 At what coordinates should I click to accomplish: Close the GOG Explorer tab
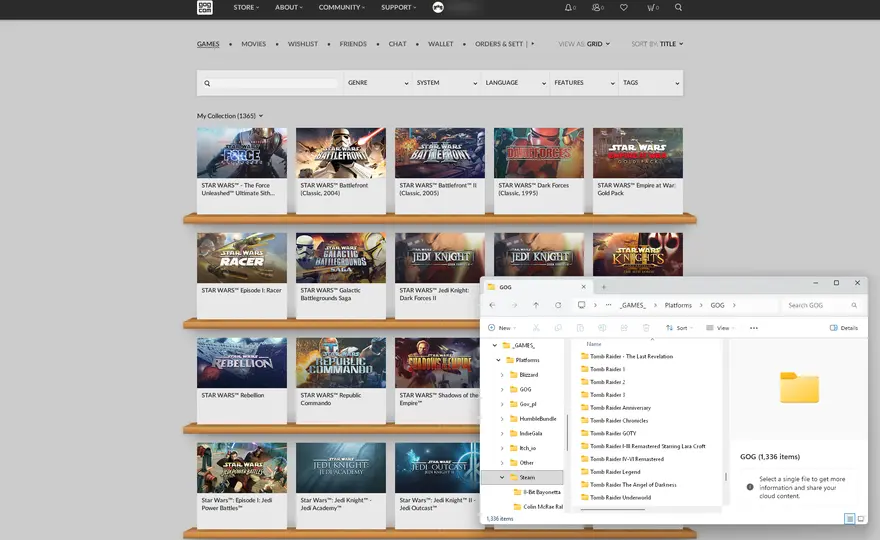point(583,287)
